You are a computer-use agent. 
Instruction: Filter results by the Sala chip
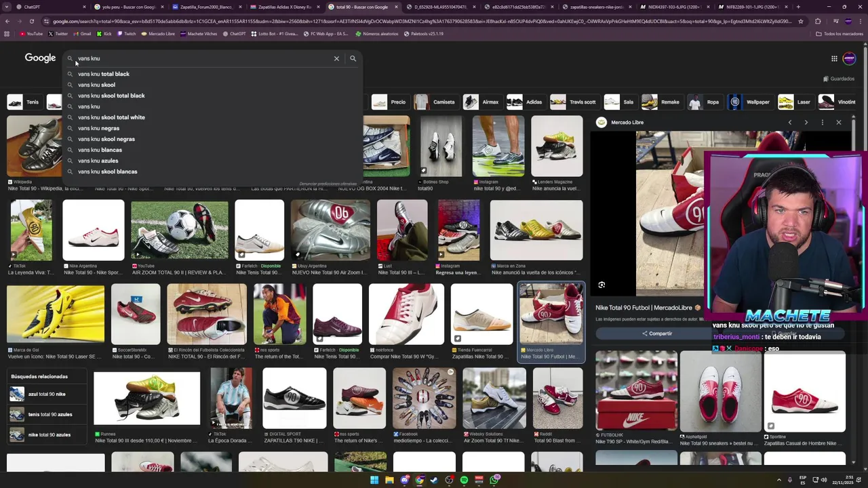pos(619,102)
